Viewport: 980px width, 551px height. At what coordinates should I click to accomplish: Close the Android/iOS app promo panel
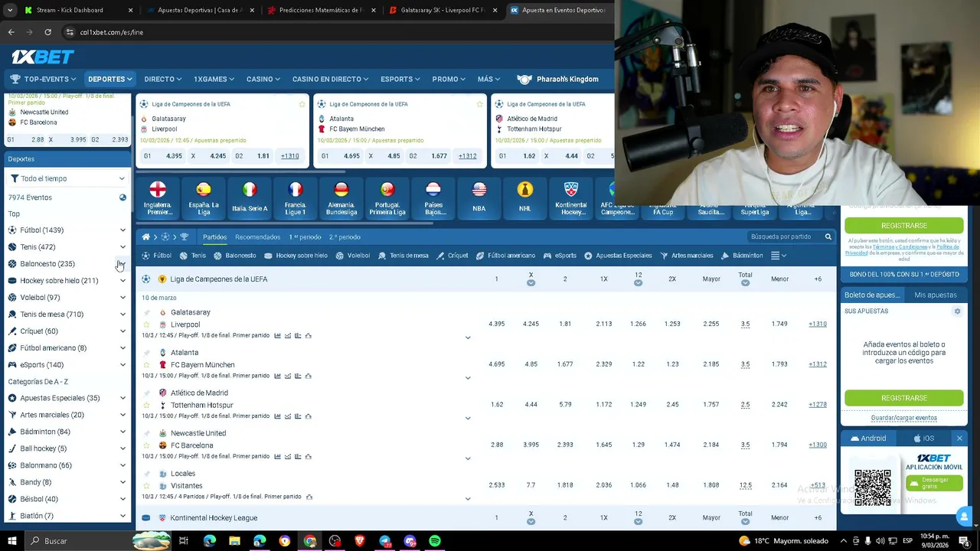point(959,439)
